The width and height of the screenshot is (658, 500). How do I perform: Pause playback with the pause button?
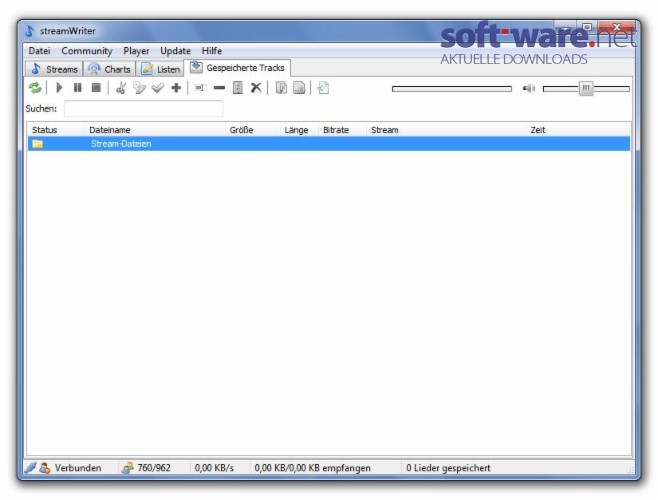coord(78,88)
